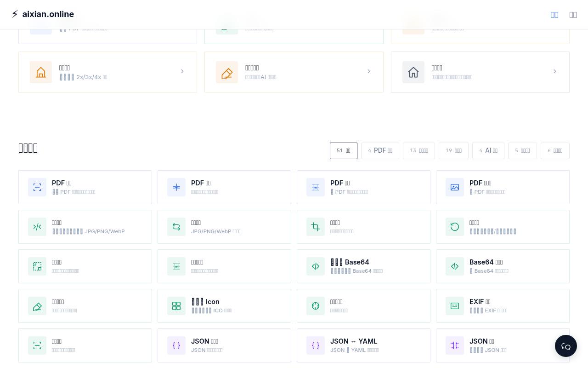Open the JSON ↔ YAML converter tool
The width and height of the screenshot is (588, 368).
point(363,345)
